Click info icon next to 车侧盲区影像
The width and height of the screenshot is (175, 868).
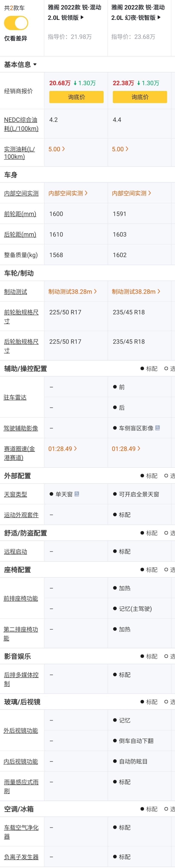pyautogui.click(x=158, y=428)
